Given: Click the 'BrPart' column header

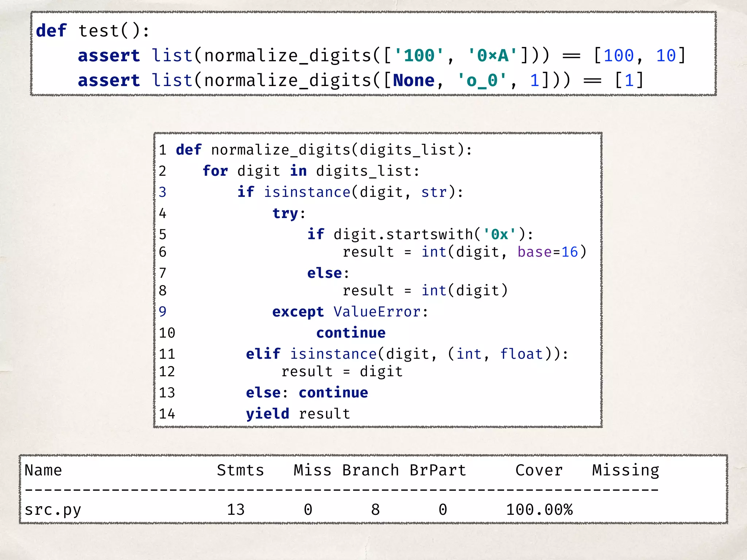Looking at the screenshot, I should (438, 470).
